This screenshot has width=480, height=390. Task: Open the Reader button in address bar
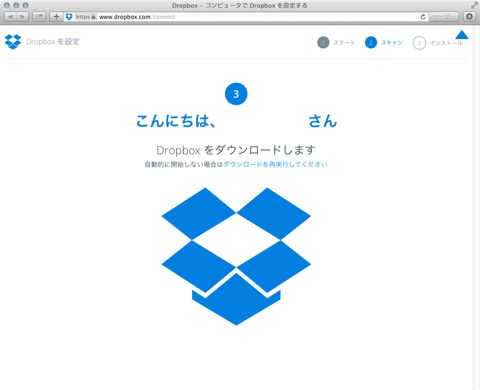coord(443,16)
